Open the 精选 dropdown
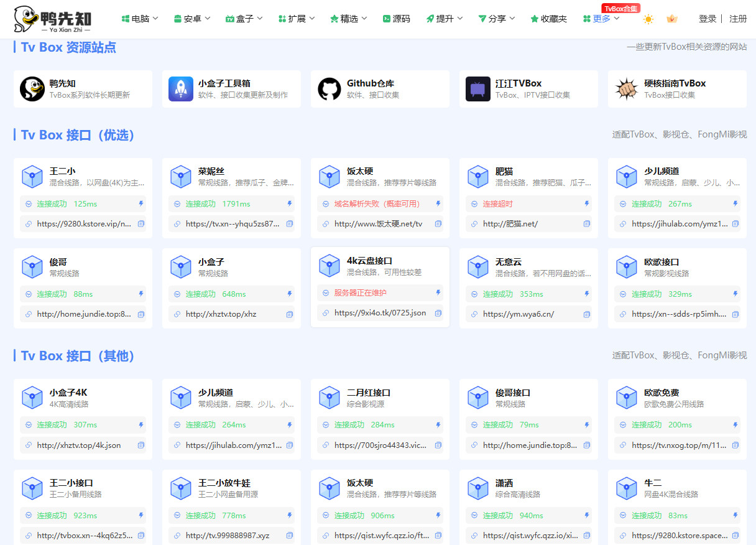 click(x=349, y=19)
